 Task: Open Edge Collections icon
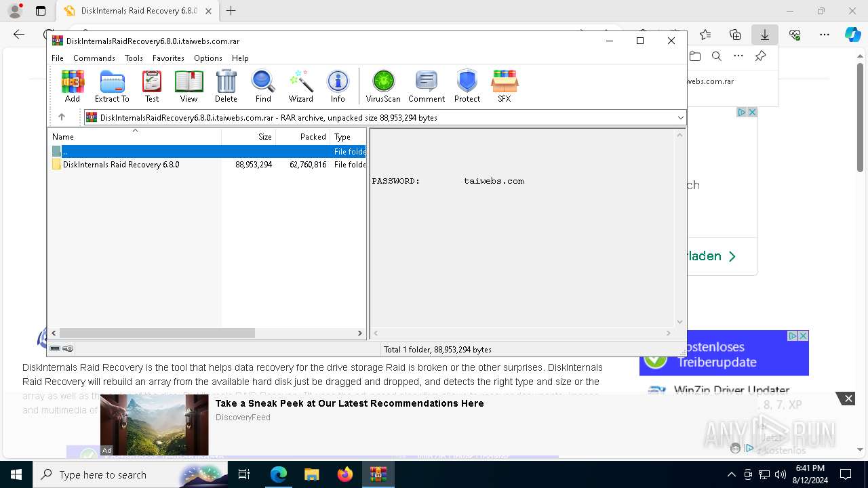pos(735,35)
